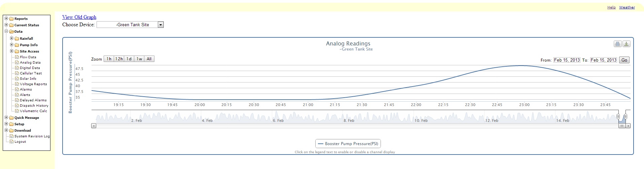
Task: Expand the Pump Info folder
Action: pos(11,45)
